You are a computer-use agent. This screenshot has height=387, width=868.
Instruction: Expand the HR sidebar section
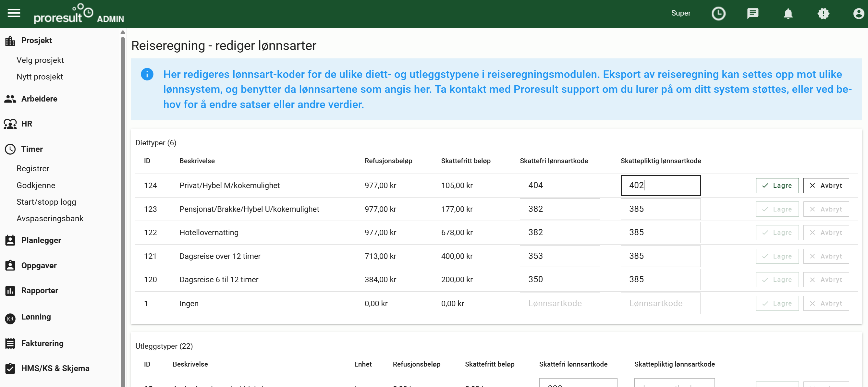click(27, 124)
